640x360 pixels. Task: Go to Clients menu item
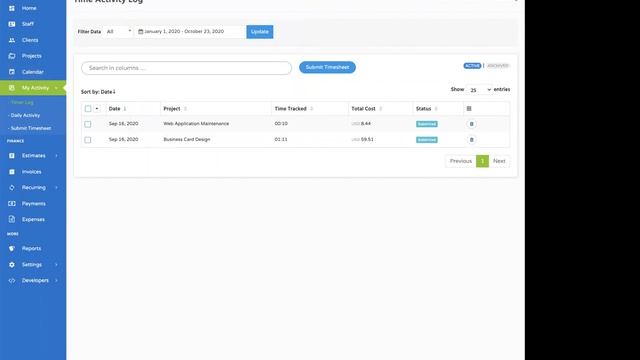pos(30,40)
